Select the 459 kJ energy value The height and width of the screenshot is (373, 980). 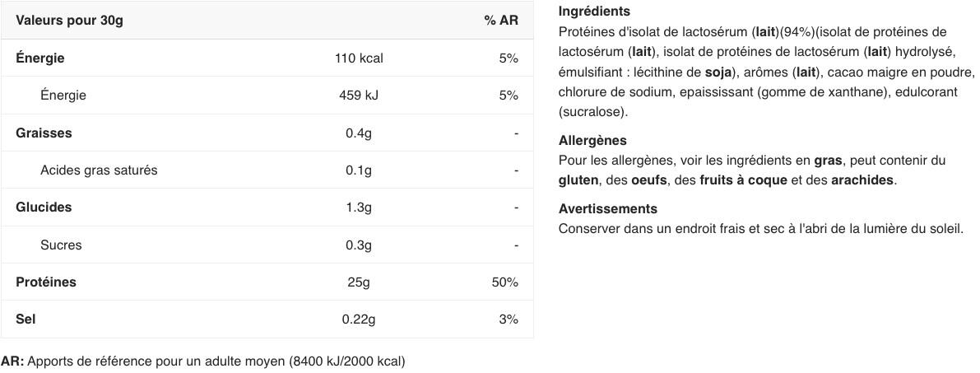359,96
